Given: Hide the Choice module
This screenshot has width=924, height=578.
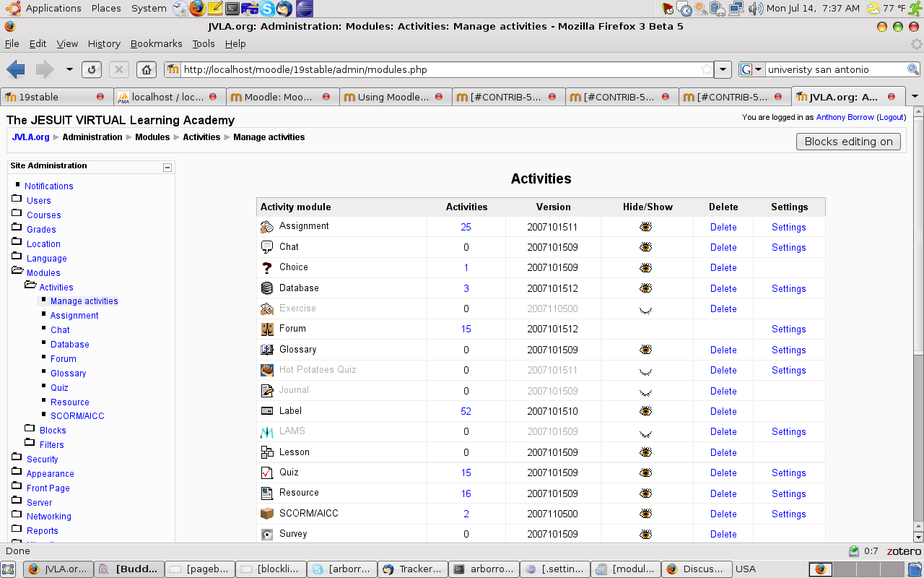Looking at the screenshot, I should tap(645, 267).
